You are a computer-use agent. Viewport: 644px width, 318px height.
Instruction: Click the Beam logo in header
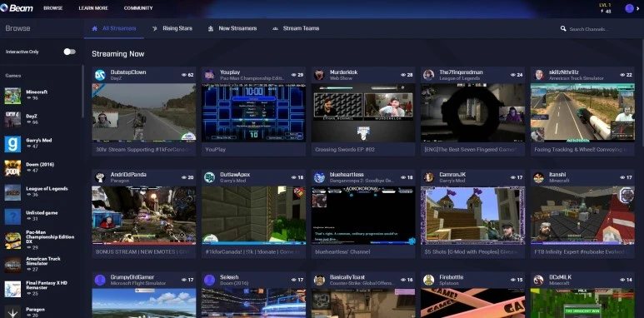17,7
